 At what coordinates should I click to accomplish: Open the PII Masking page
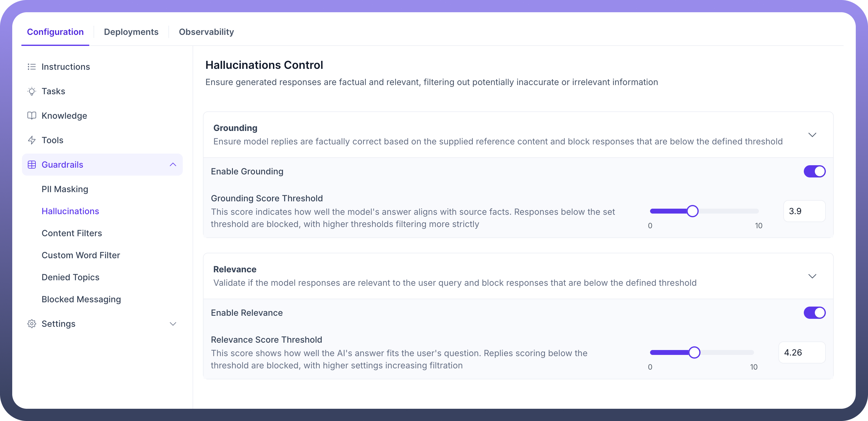65,189
